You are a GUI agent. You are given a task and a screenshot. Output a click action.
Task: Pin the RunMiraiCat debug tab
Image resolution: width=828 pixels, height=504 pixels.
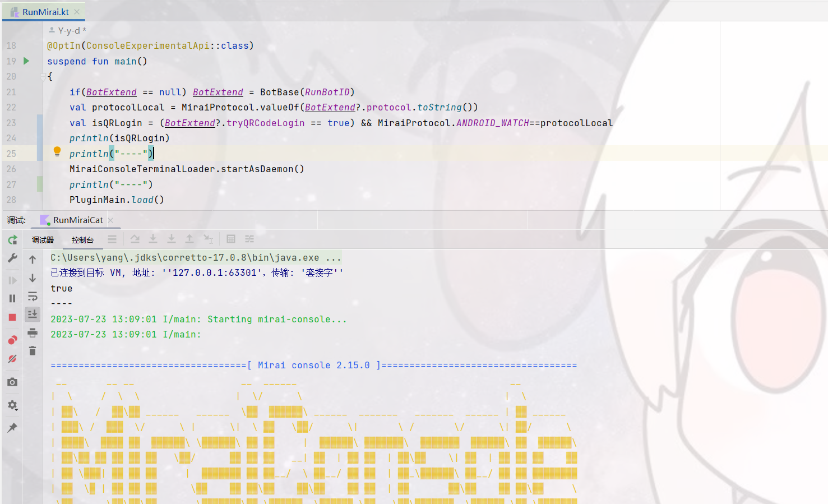(12, 428)
